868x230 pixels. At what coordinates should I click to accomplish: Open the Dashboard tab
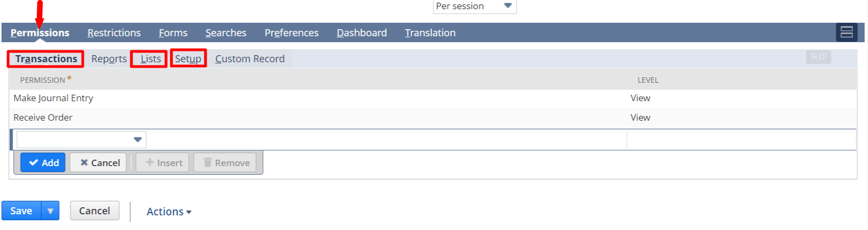pyautogui.click(x=362, y=33)
